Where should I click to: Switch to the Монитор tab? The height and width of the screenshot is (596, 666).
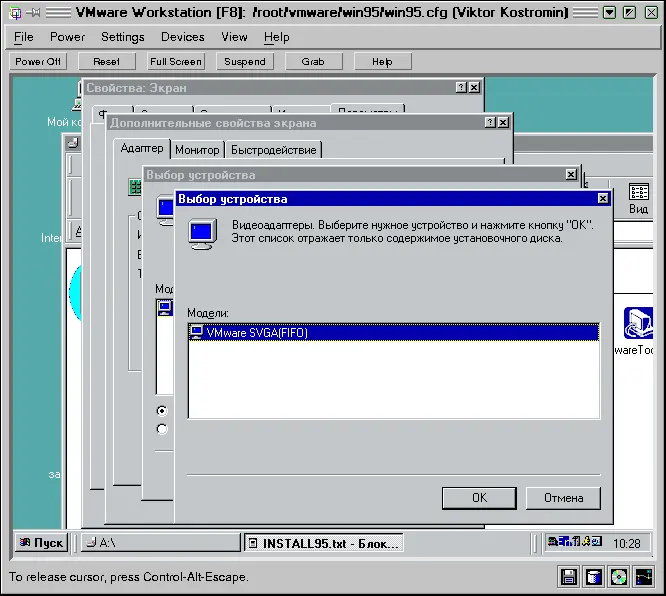pos(197,150)
